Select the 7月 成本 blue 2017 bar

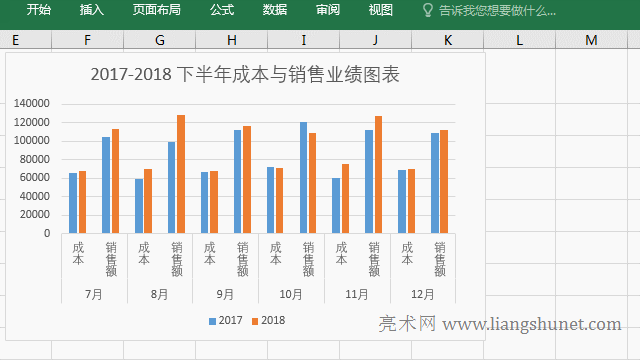click(73, 203)
